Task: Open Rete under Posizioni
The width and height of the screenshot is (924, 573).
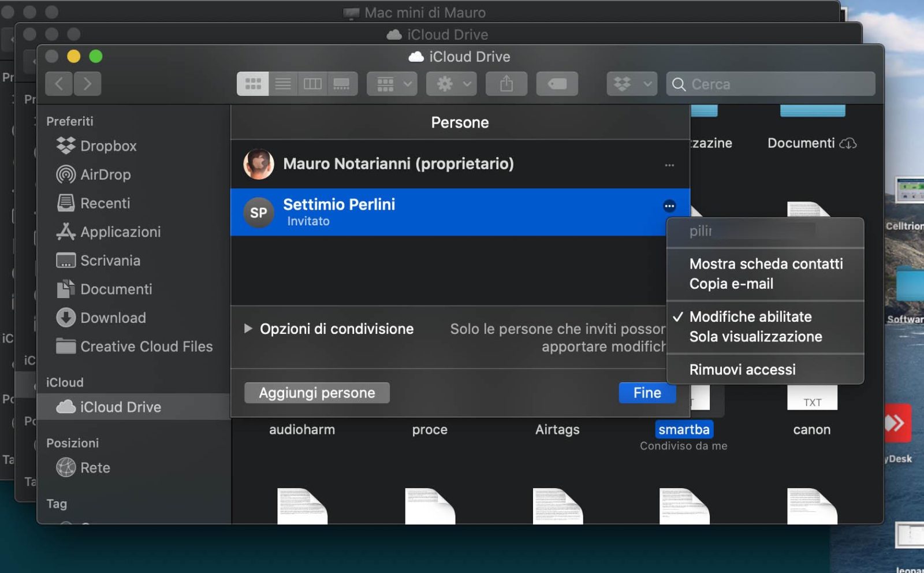Action: pos(95,468)
